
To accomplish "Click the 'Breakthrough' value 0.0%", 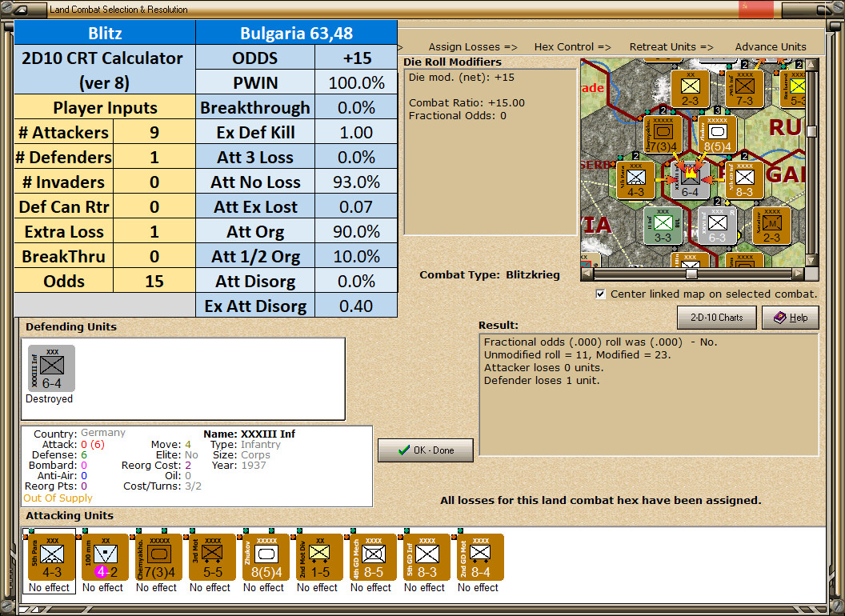I will (356, 108).
